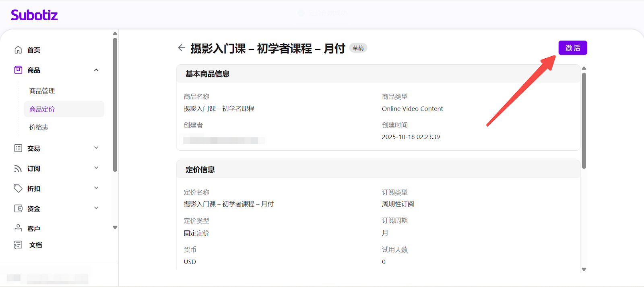Click the 资金 wallet icon
This screenshot has width=644, height=287.
(x=18, y=209)
